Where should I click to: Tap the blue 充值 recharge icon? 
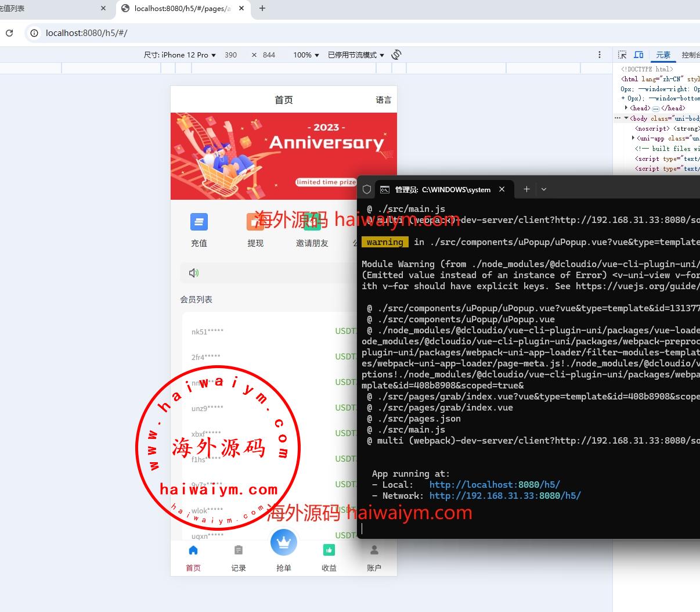[199, 222]
